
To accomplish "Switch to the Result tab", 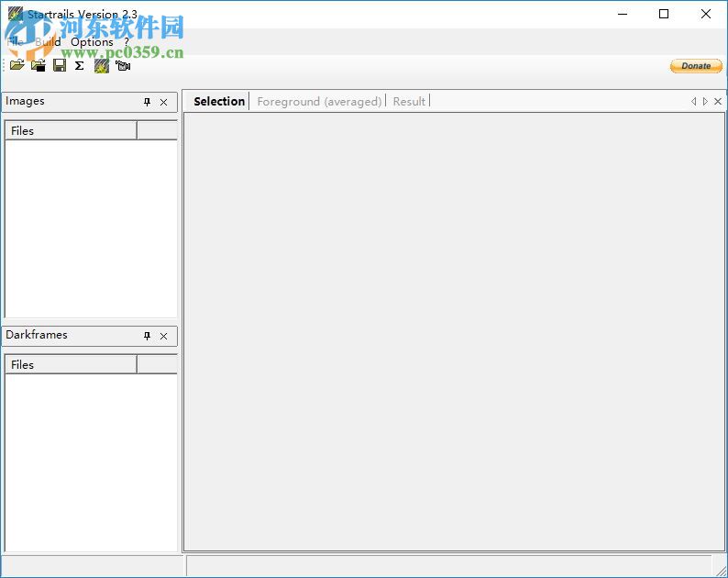I will [x=409, y=101].
